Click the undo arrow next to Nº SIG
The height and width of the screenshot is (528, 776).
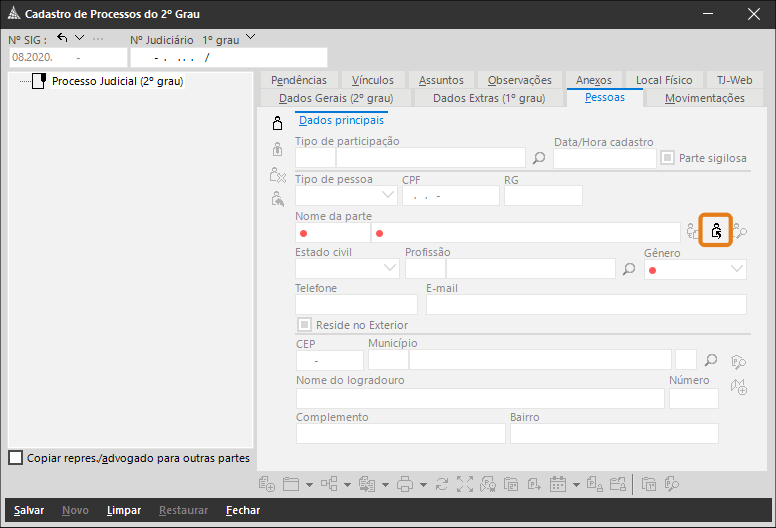click(x=62, y=38)
